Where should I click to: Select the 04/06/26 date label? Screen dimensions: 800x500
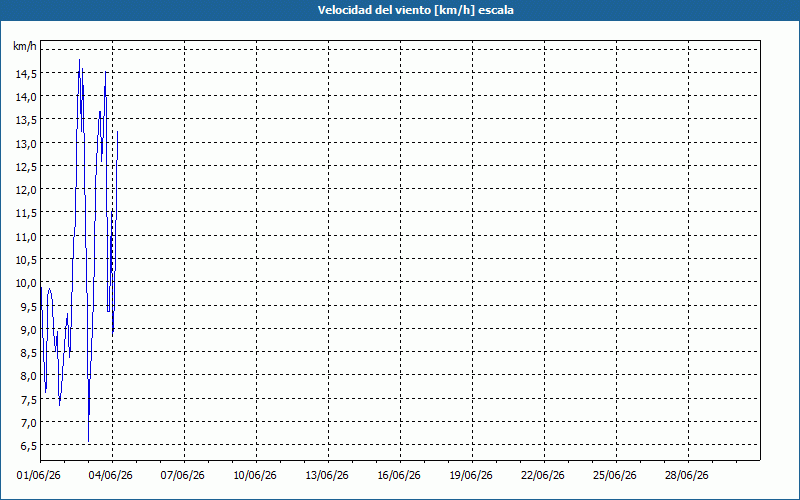pos(111,476)
